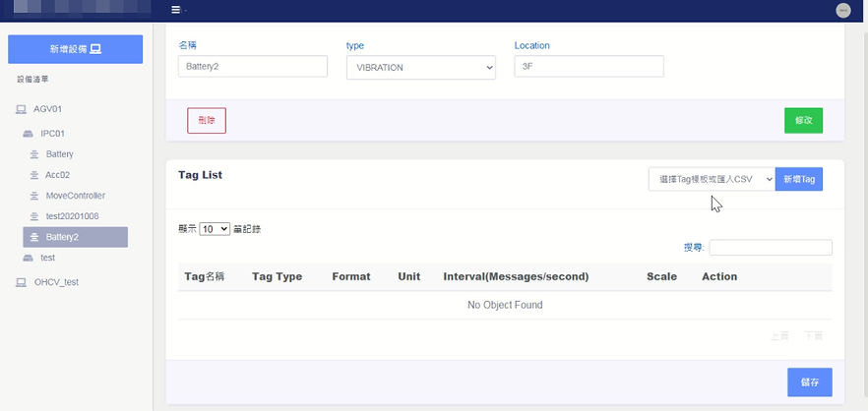Viewport: 868px width, 411px height.
Task: Click the computer icon beside OHCV_test
Action: (21, 282)
